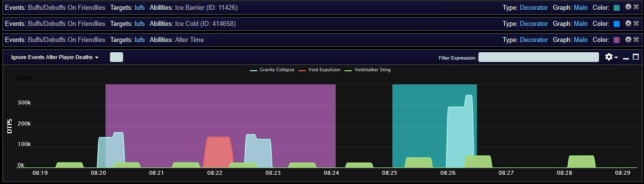Screen dimensions: 644x184
Task: Toggle Gravity Collapse series in legend
Action: coord(272,70)
